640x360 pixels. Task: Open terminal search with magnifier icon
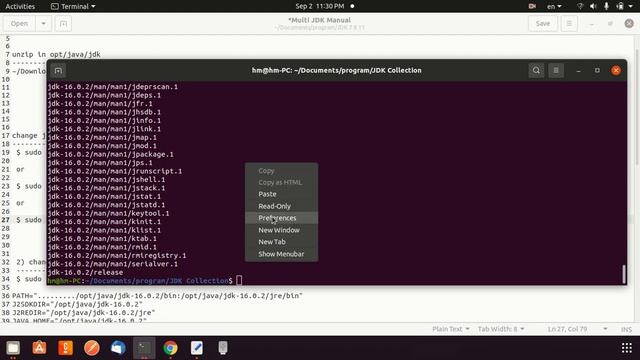pyautogui.click(x=536, y=70)
